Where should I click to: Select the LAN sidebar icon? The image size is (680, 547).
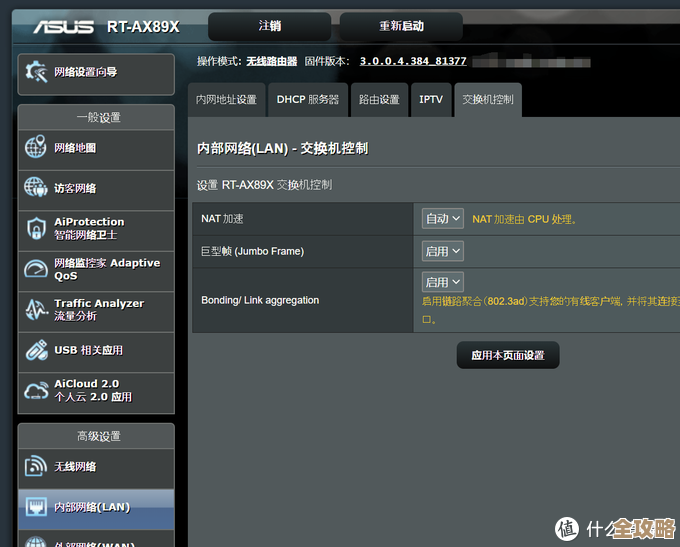point(36,507)
